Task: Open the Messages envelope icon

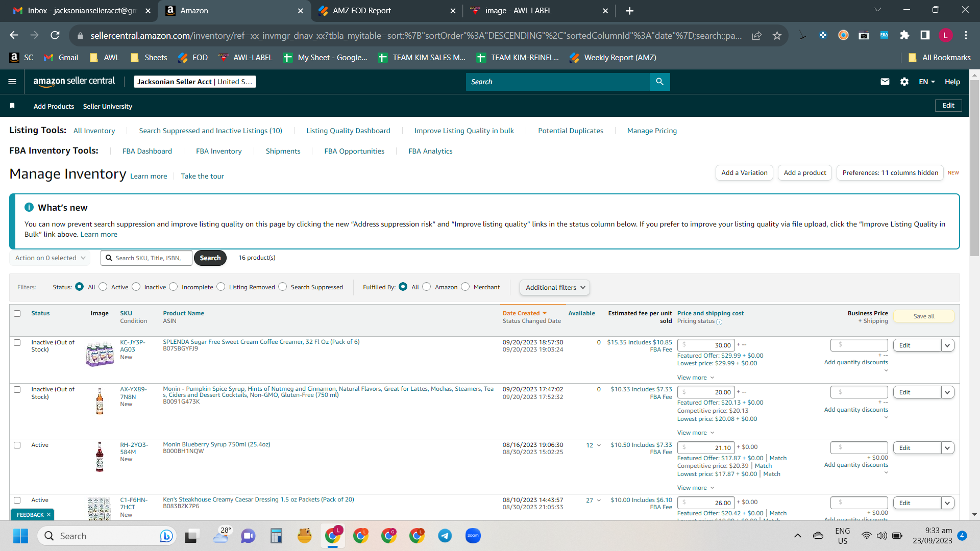Action: 885,82
